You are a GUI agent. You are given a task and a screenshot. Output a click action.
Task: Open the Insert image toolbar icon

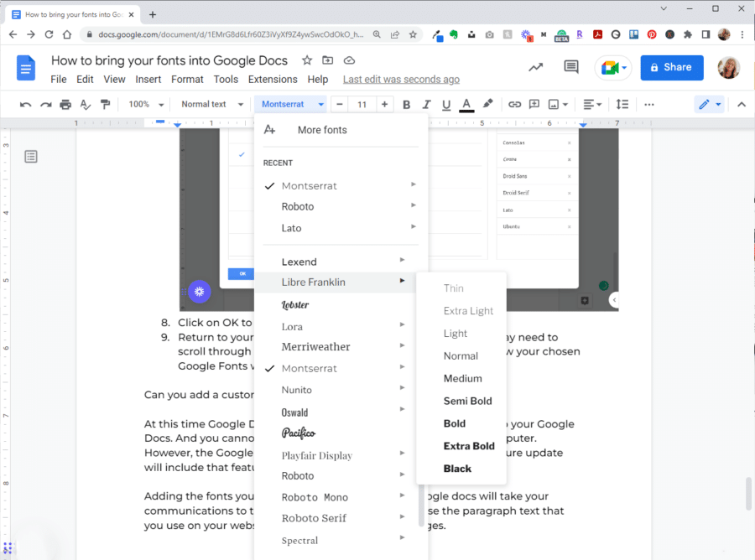pos(555,104)
